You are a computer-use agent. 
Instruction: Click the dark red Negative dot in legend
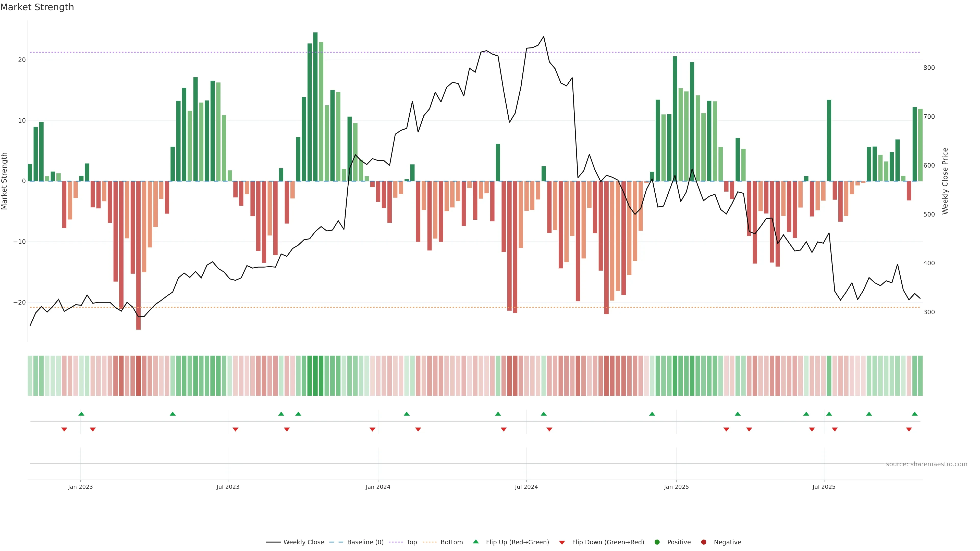click(x=703, y=542)
